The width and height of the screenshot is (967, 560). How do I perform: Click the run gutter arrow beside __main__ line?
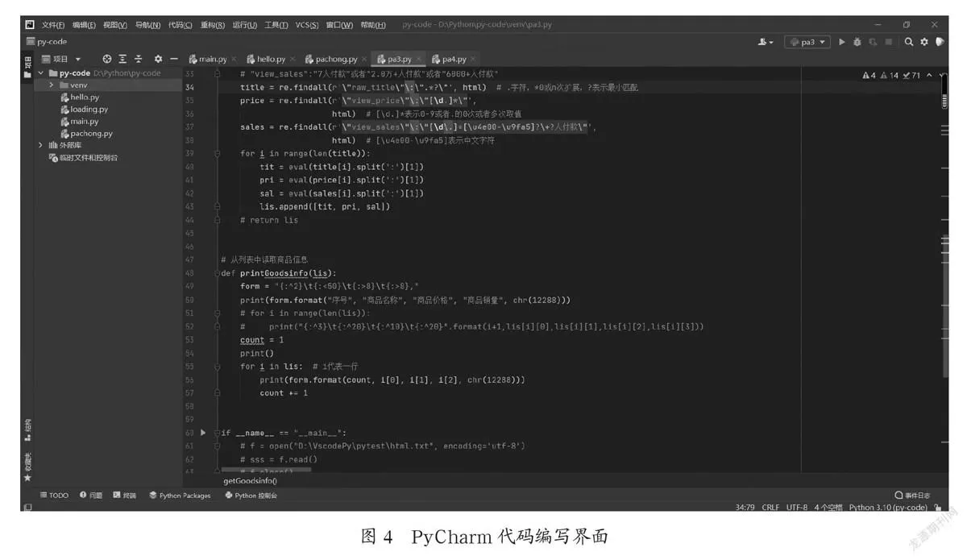[x=203, y=433]
